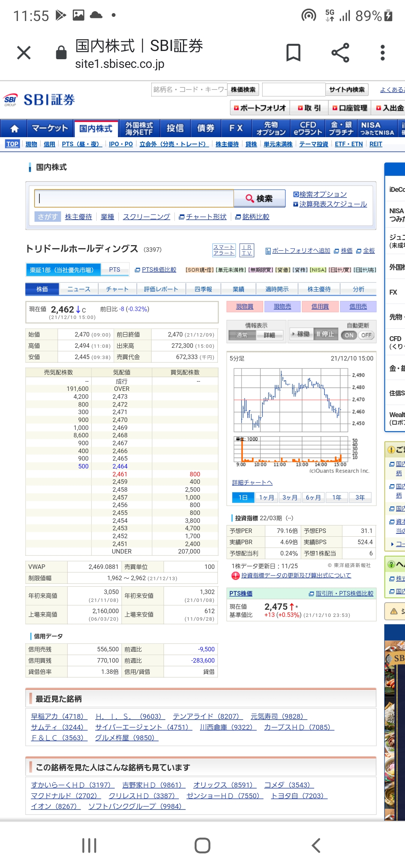Click the red warning icon beside 投資指標データ
Screen dimensions: 405x868
pyautogui.click(x=235, y=576)
